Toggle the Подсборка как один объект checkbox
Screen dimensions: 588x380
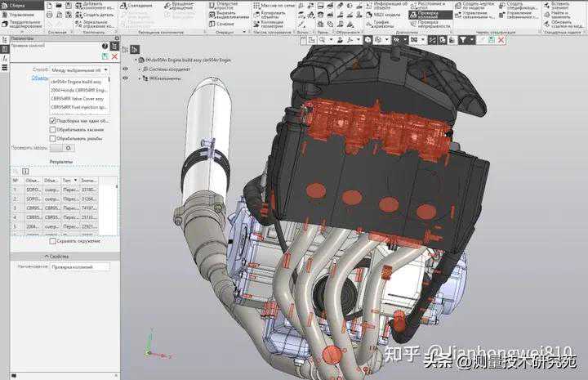pos(53,120)
